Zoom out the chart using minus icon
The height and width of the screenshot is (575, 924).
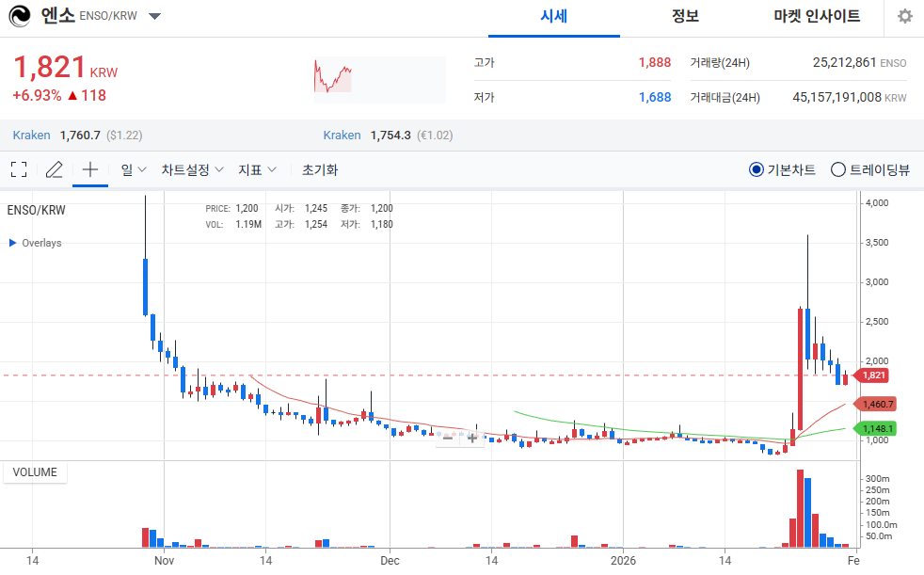click(x=448, y=438)
